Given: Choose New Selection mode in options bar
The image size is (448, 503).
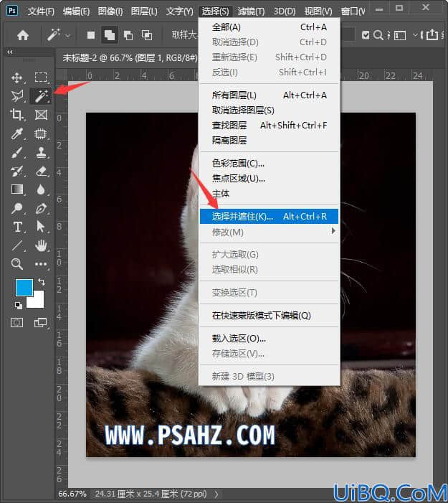Looking at the screenshot, I should tap(91, 35).
